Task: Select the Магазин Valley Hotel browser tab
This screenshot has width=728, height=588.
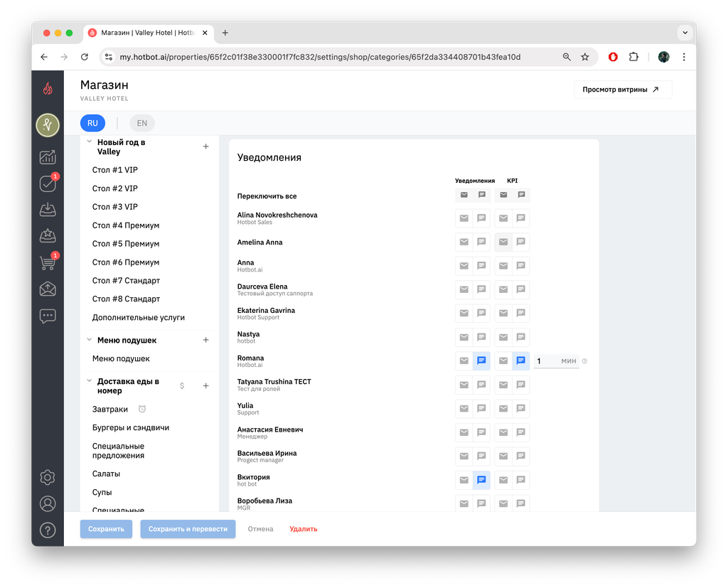Action: click(x=148, y=33)
